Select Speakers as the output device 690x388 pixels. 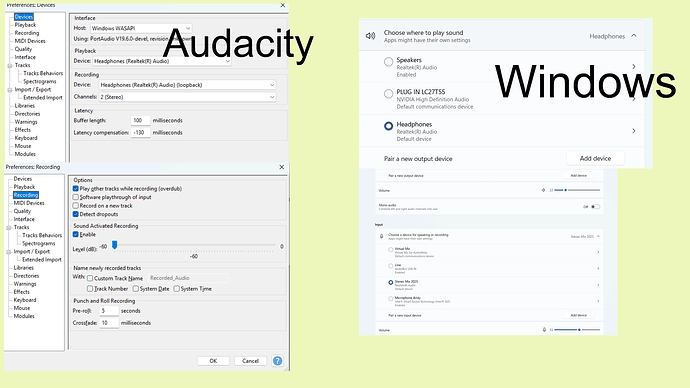388,62
